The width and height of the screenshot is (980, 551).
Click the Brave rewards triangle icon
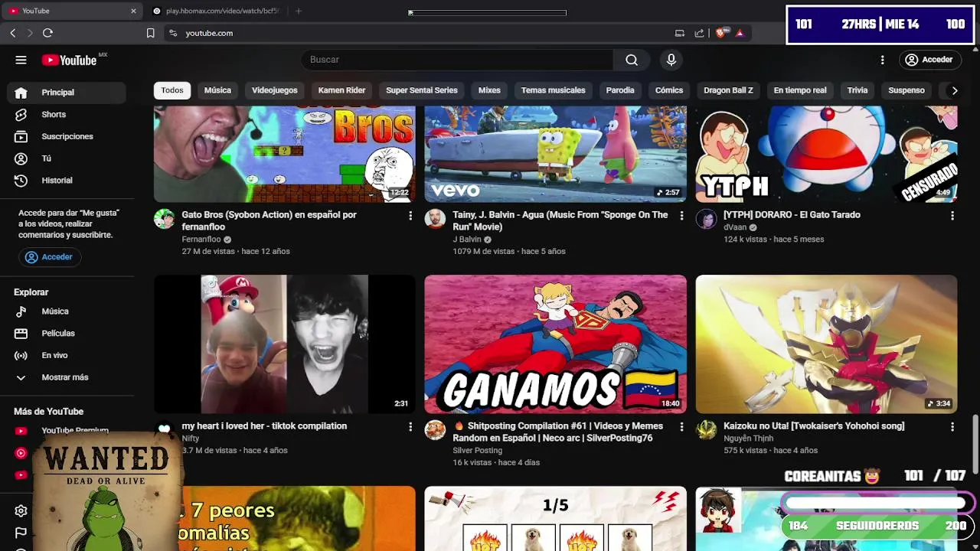[740, 33]
